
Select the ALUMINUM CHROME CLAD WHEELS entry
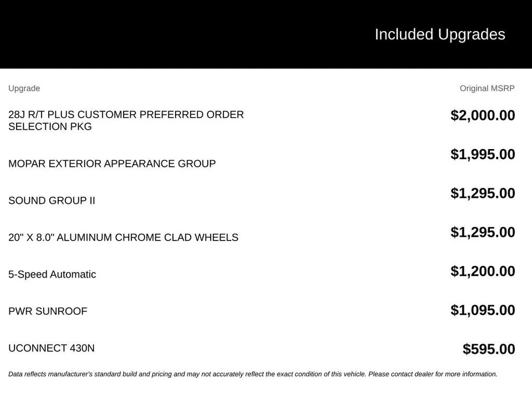123,237
